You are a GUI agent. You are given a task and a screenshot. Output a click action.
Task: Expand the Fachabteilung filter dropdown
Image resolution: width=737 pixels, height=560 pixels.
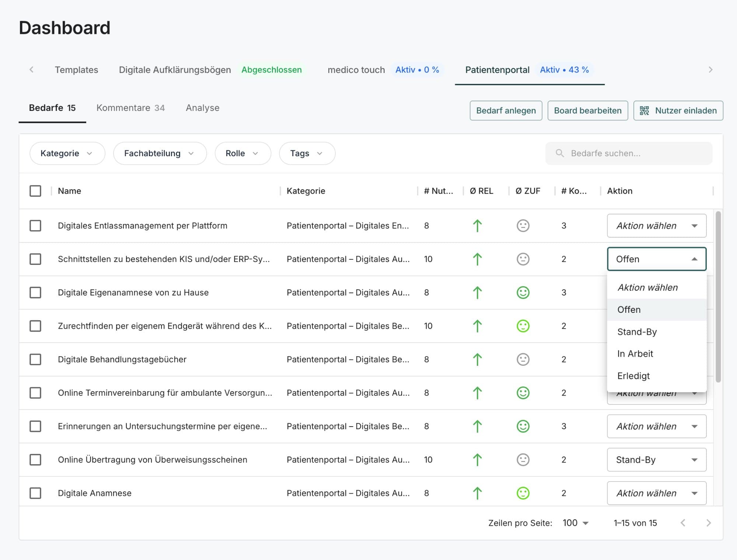(159, 153)
